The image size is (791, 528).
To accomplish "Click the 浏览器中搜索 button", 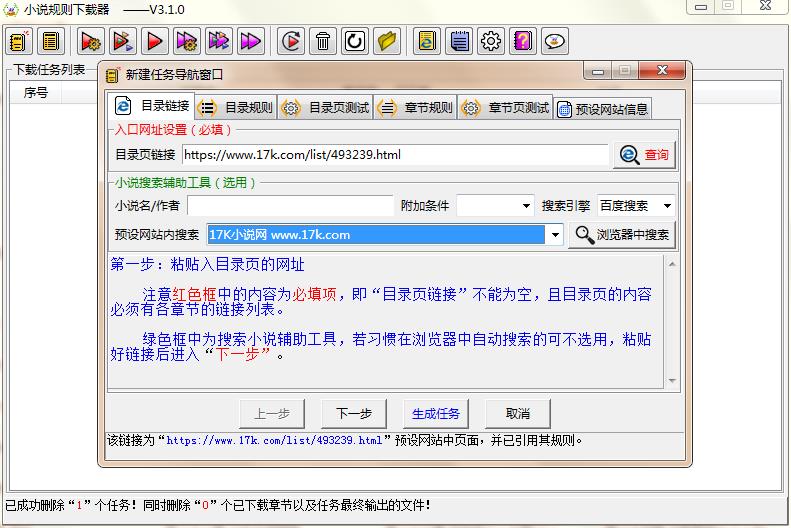I will (622, 235).
